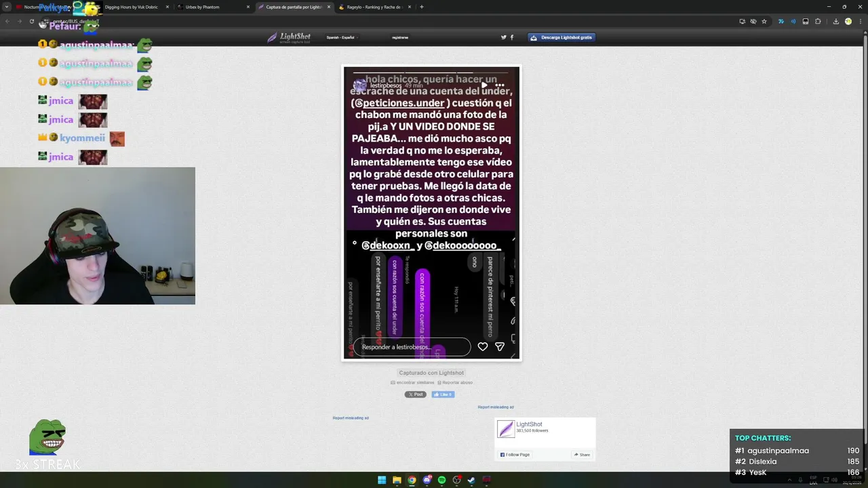Click the 7TV extension icon
Viewport: 868px width, 488px height.
pyautogui.click(x=781, y=21)
